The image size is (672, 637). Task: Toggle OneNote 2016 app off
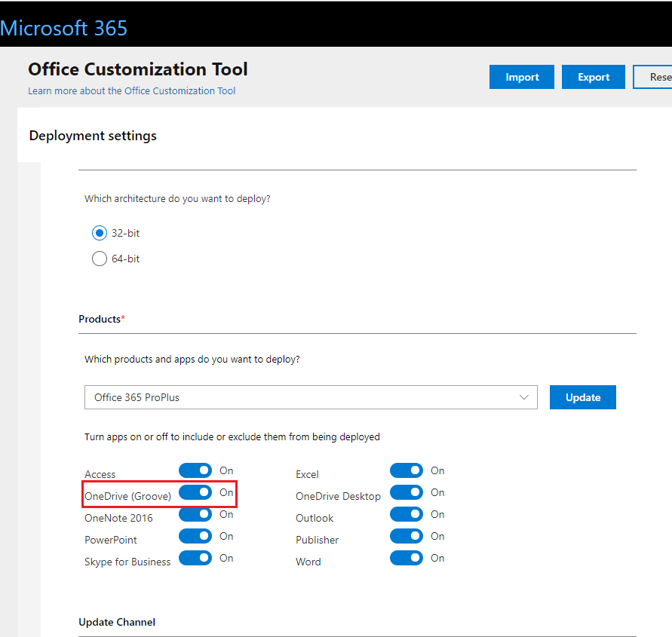(x=195, y=514)
